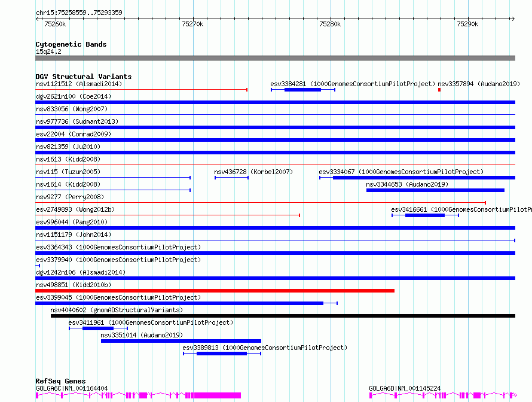Viewport: 532px width, 402px height.
Task: Click the esv3389813 variant label
Action: coord(265,348)
